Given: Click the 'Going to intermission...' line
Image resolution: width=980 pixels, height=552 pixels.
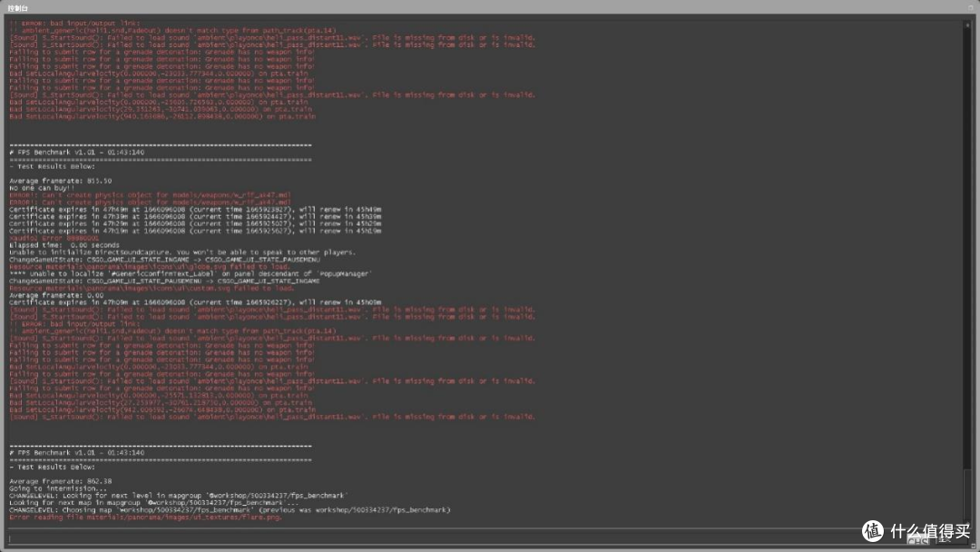Looking at the screenshot, I should pyautogui.click(x=58, y=488).
